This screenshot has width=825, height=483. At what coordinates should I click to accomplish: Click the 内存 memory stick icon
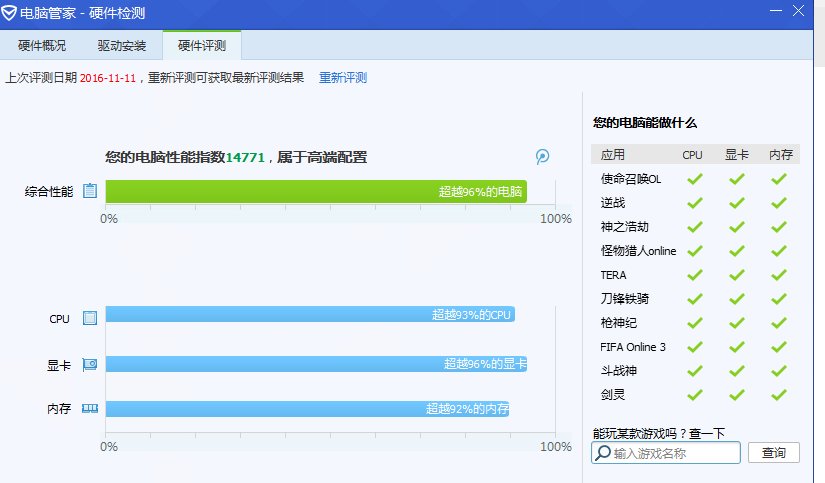(x=90, y=408)
